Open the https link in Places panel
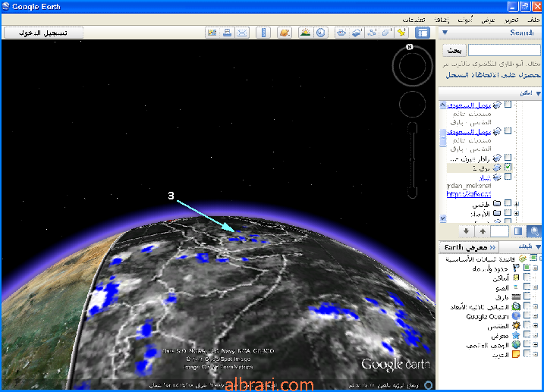The height and width of the screenshot is (392, 544). tap(469, 194)
